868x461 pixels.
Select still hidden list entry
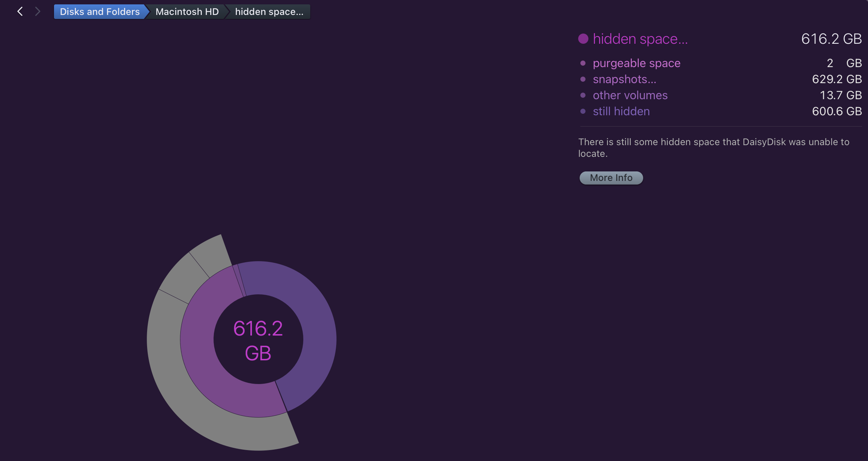(x=621, y=111)
